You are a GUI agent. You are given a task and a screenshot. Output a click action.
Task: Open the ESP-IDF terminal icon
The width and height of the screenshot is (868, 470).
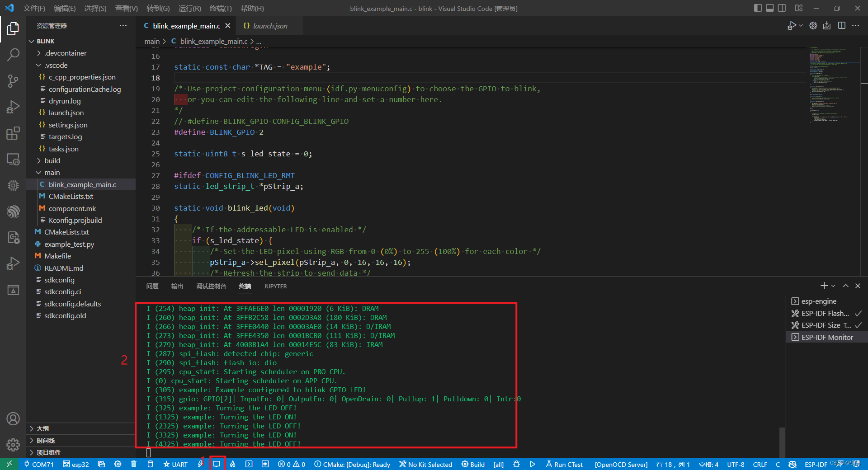click(249, 464)
